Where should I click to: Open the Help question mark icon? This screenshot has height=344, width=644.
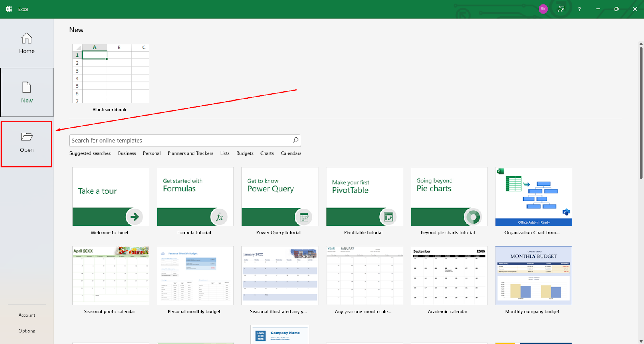[x=580, y=9]
